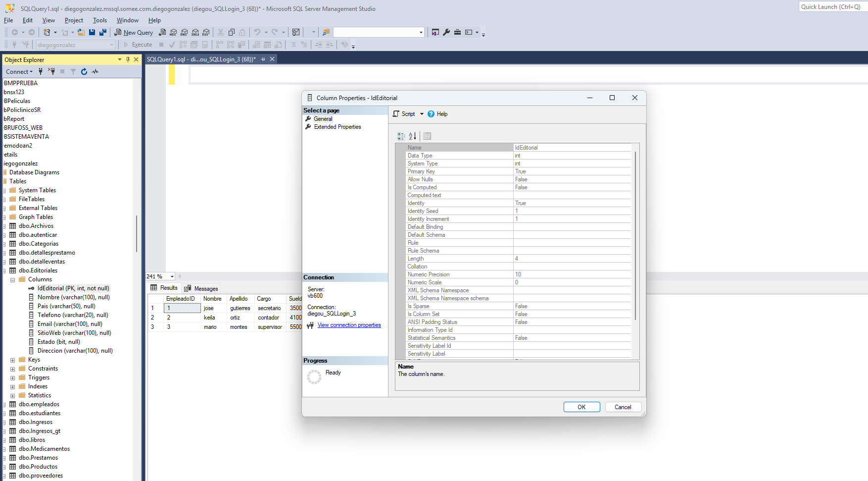Screen dimensions: 868x481
Task: Click the Undo toolbar icon
Action: 256,32
